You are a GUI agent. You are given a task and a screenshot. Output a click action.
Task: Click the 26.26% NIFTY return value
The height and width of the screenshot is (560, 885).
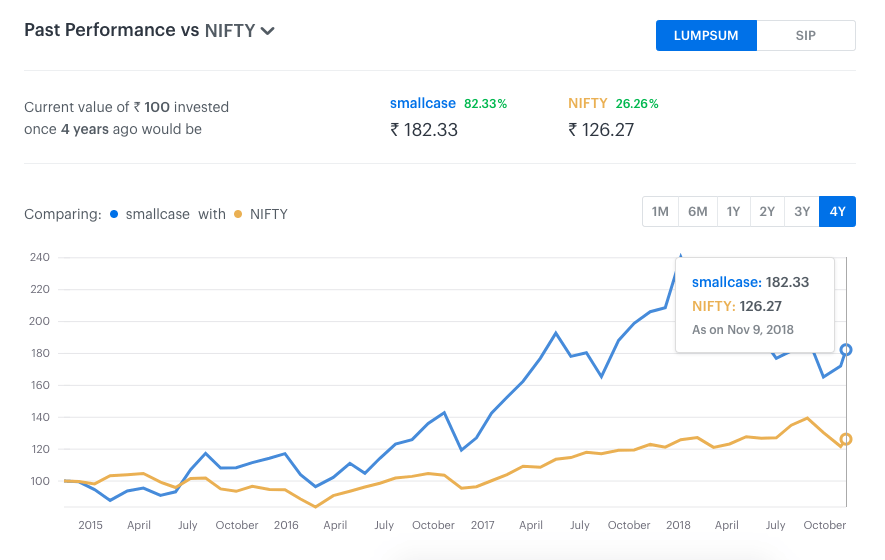click(637, 104)
